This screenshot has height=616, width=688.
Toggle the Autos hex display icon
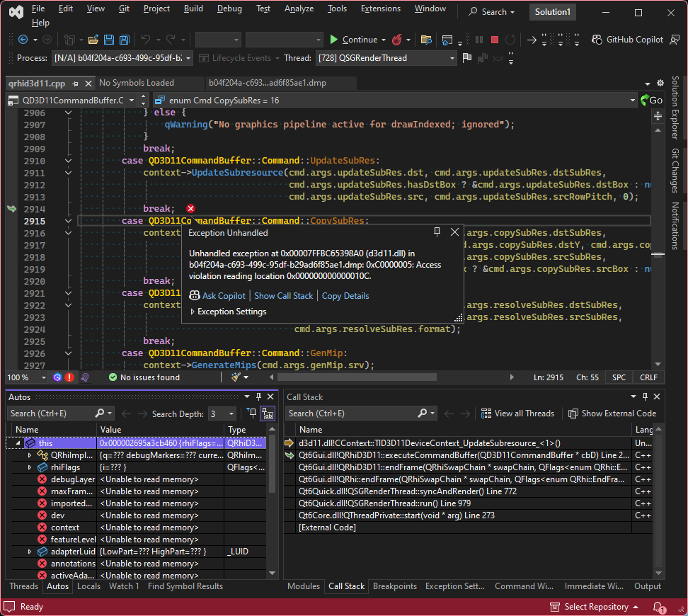268,413
